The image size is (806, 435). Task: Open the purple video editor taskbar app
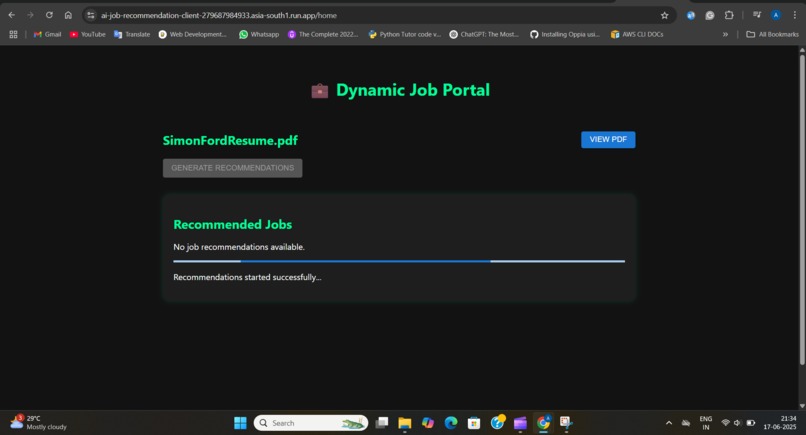pos(520,423)
